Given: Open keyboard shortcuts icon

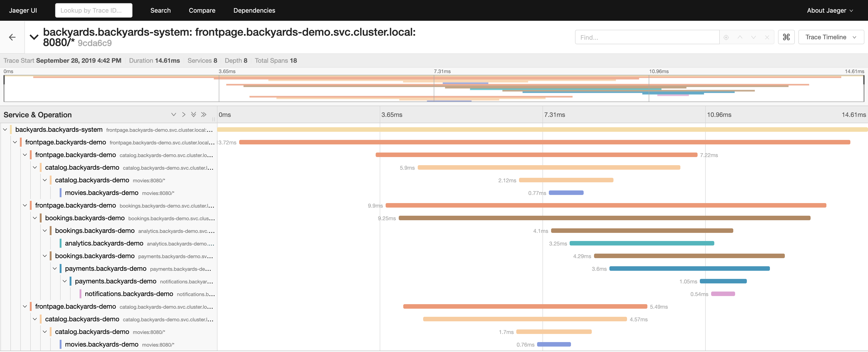Looking at the screenshot, I should (x=786, y=37).
